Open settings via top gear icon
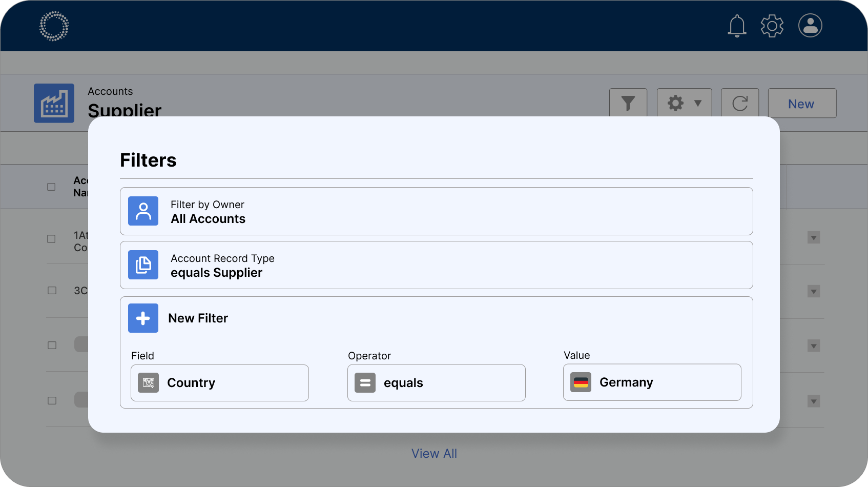Viewport: 868px width, 487px height. coord(772,26)
